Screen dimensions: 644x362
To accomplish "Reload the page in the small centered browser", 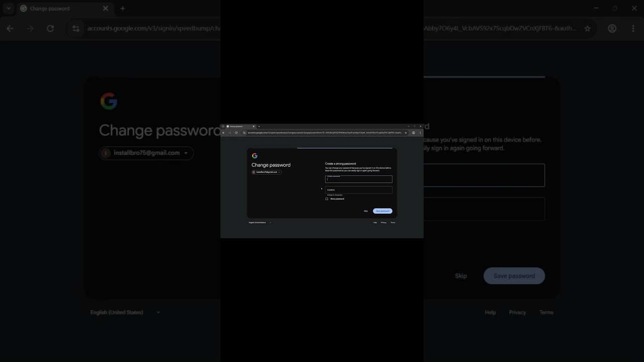I will click(x=236, y=133).
